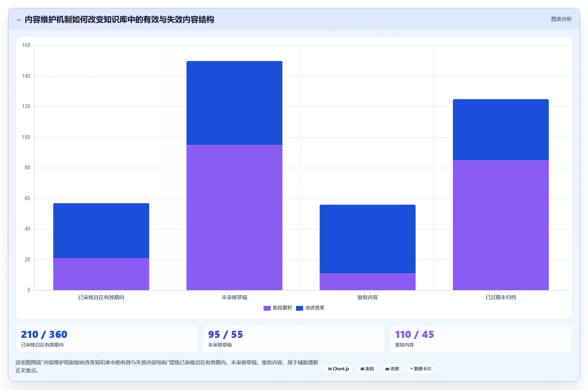Select the purple segment of 已审核且在有效期内 bar

(x=101, y=274)
